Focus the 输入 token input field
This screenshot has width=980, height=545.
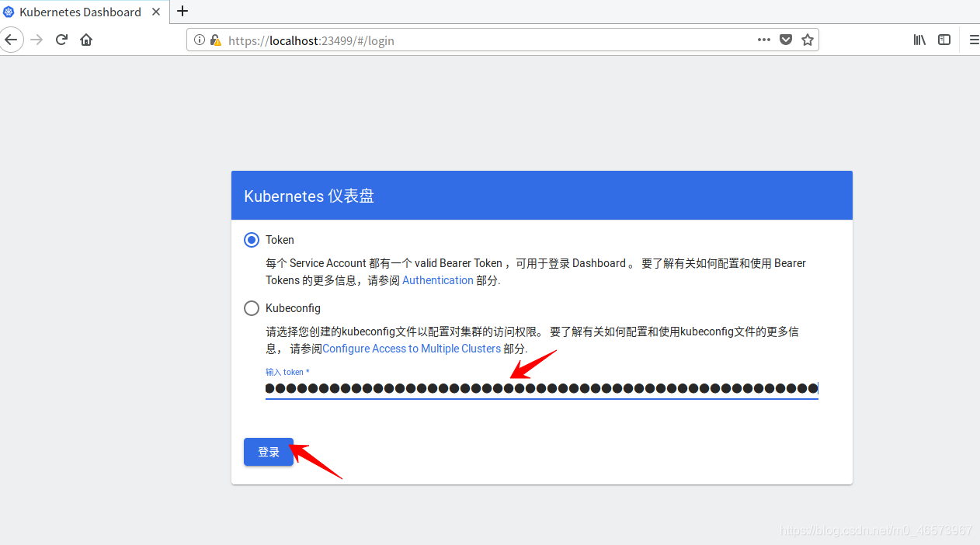pyautogui.click(x=542, y=388)
